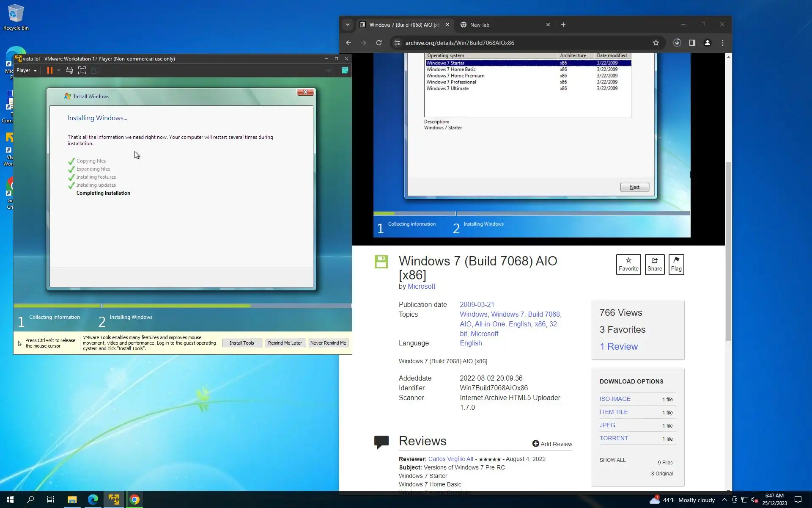The height and width of the screenshot is (508, 812).
Task: Expand power options arrow beside pause
Action: (x=58, y=70)
